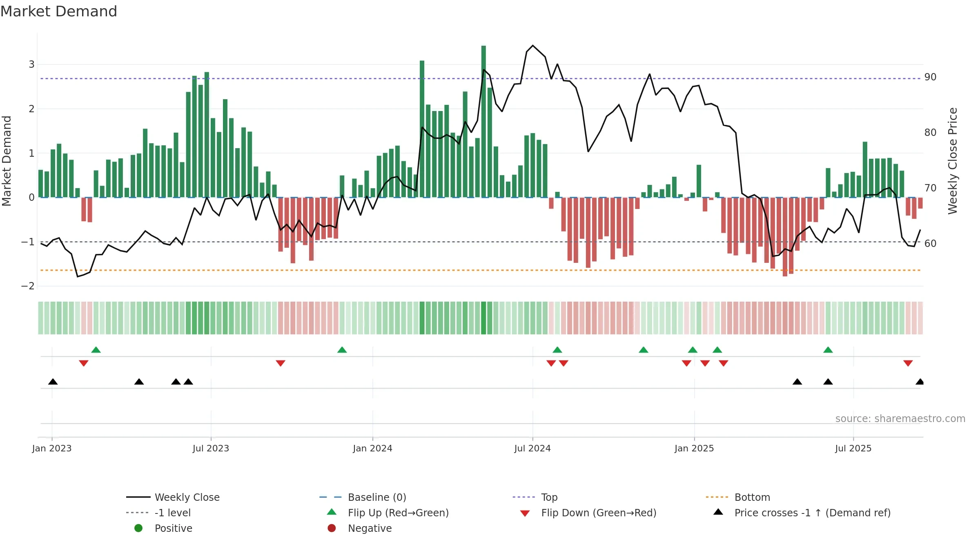Click the green Positive legend circle
Image resolution: width=980 pixels, height=551 pixels.
(x=138, y=528)
